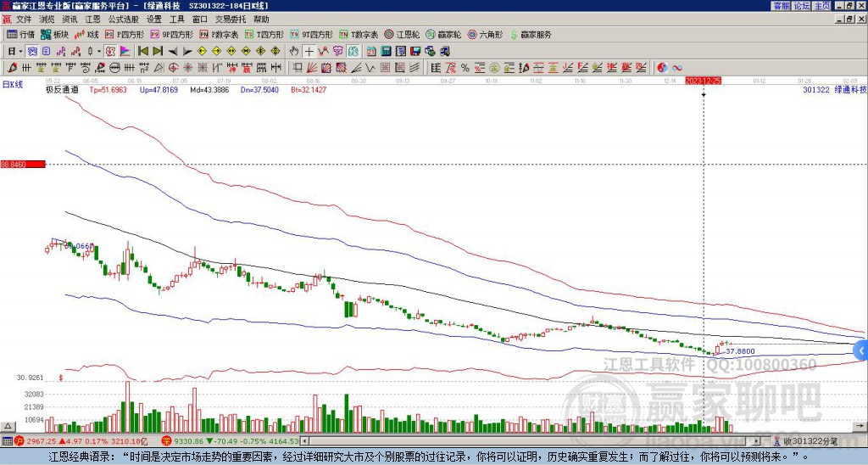The height and width of the screenshot is (465, 868).
Task: Click the 论坛 forum link
Action: coord(801,5)
